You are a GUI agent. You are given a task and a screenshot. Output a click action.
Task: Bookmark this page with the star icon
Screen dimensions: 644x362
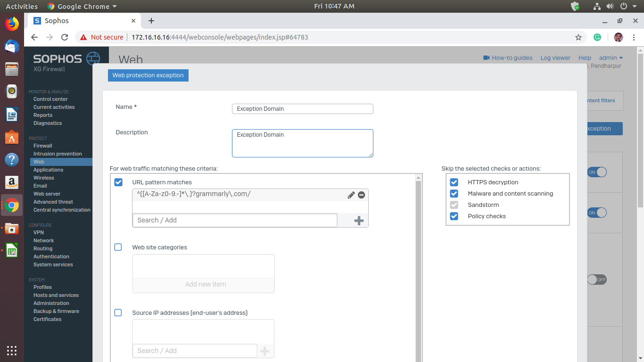(578, 37)
